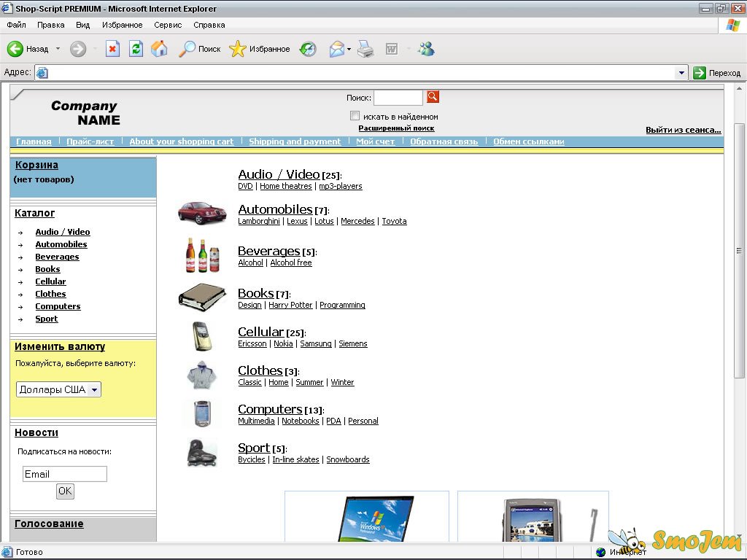Open the Harry Potter subcategory link
The image size is (747, 560).
[290, 305]
